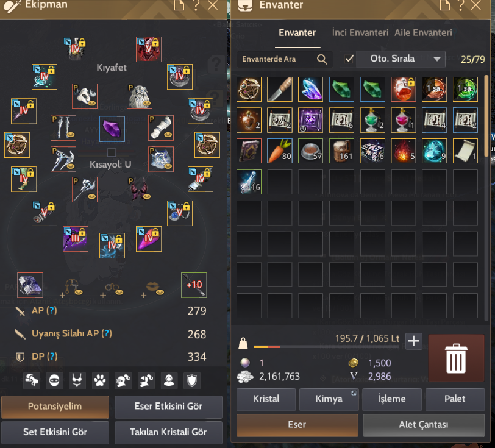Select the beer mug item stack
Viewport: 495px width, 448px height.
(x=341, y=151)
